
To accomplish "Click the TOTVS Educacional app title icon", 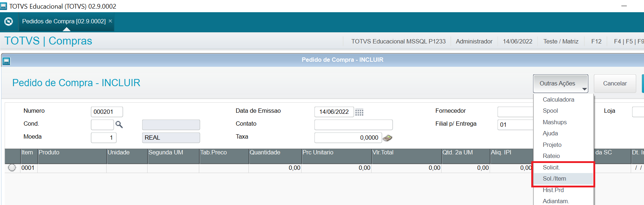I will click(4, 6).
